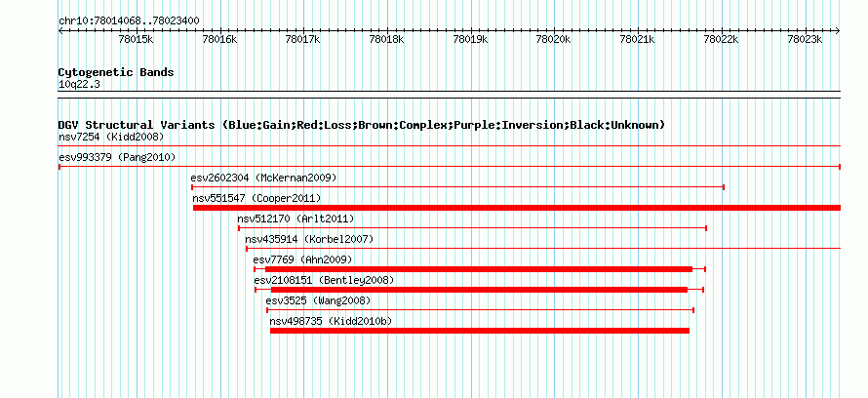The width and height of the screenshot is (868, 398).
Task: Click the esv2108151 (Bentley2008) label
Action: click(x=324, y=280)
